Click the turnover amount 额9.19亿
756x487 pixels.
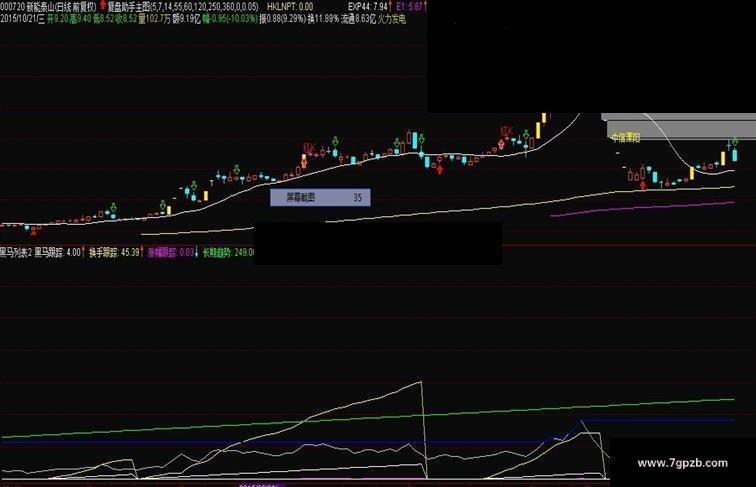pyautogui.click(x=187, y=19)
